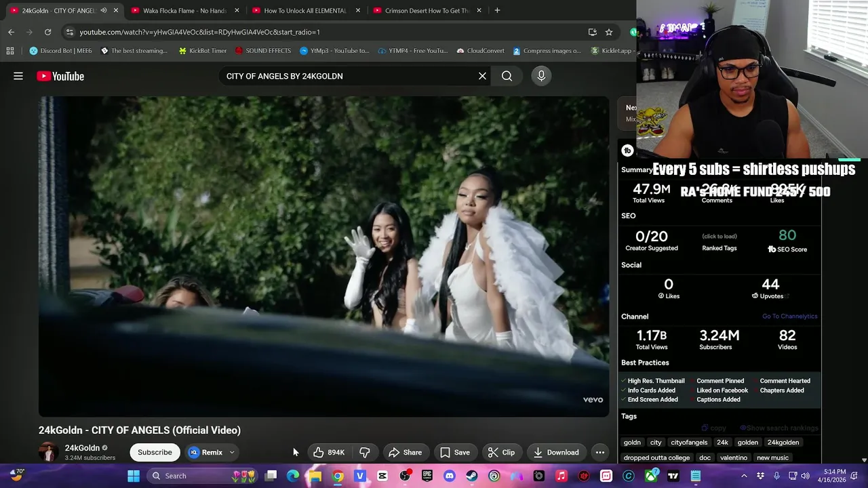Open the 24kGoldn channel name link
The height and width of the screenshot is (488, 868).
coord(82,448)
